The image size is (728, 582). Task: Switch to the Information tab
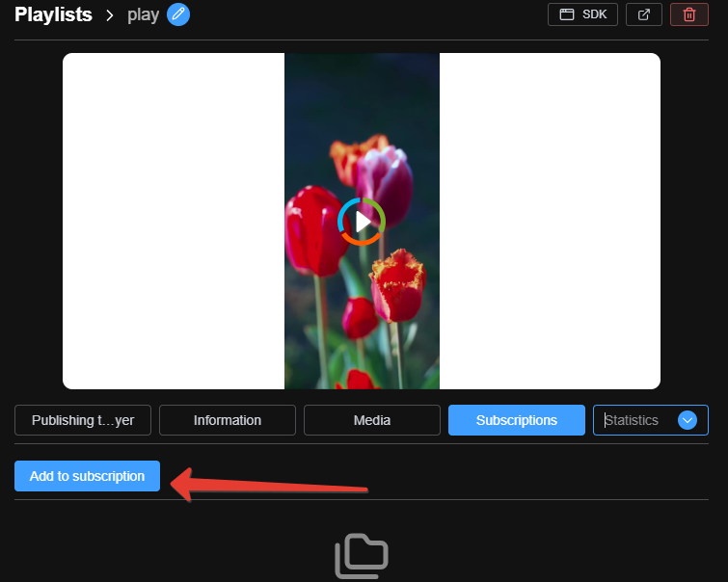tap(228, 420)
